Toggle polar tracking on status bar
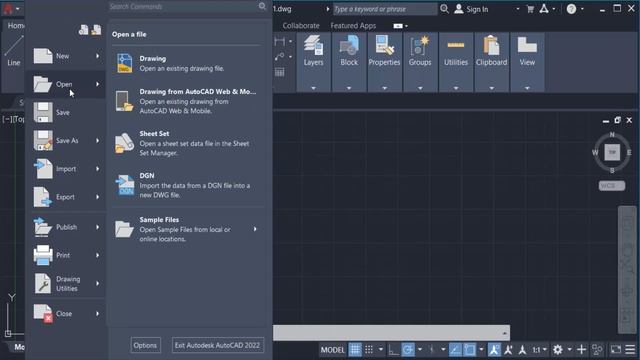Image resolution: width=640 pixels, height=360 pixels. click(x=408, y=350)
